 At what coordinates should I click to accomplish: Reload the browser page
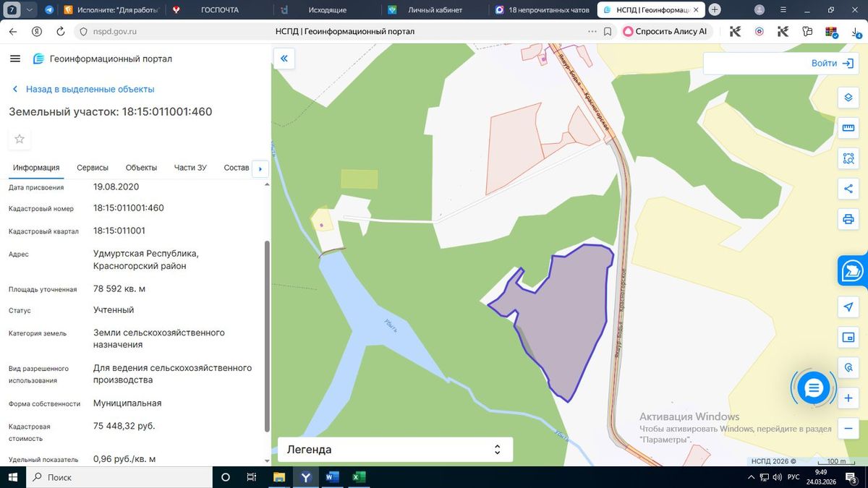pyautogui.click(x=60, y=32)
